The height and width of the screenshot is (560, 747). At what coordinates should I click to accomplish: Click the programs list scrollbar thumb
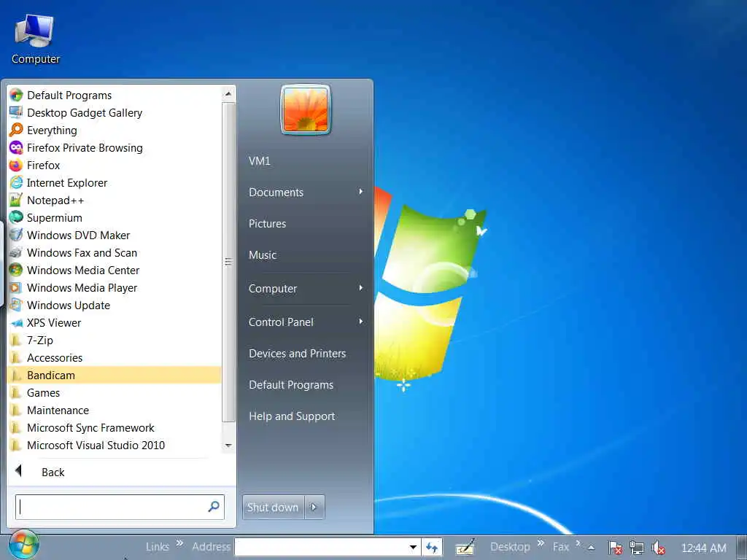(228, 262)
